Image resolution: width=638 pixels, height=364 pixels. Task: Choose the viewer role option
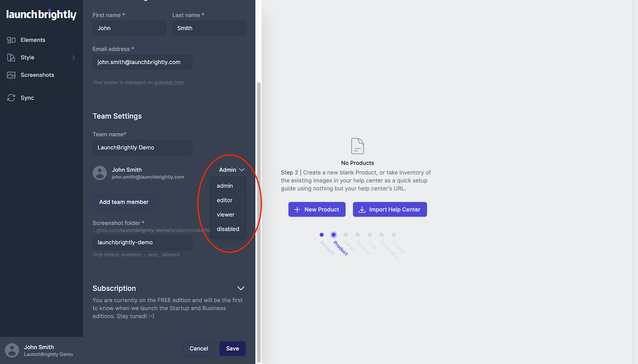click(x=226, y=214)
